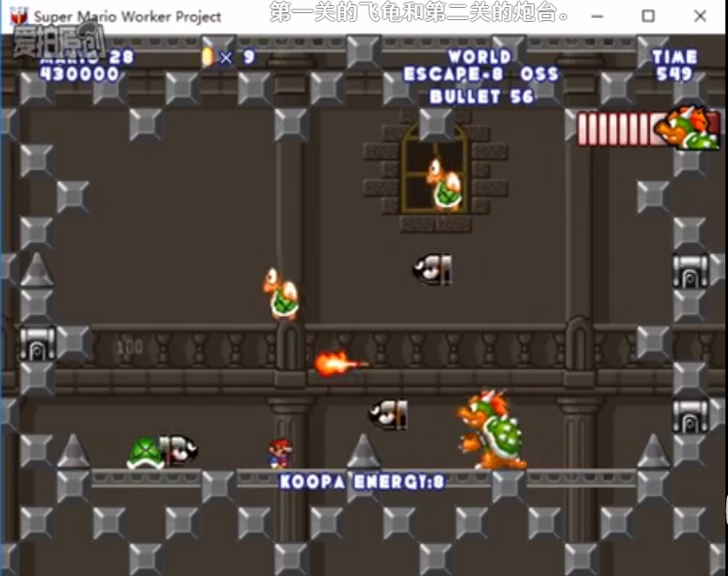This screenshot has width=728, height=576.
Task: Click the 'KOOPA ENERGY:8' text
Action: [x=362, y=482]
